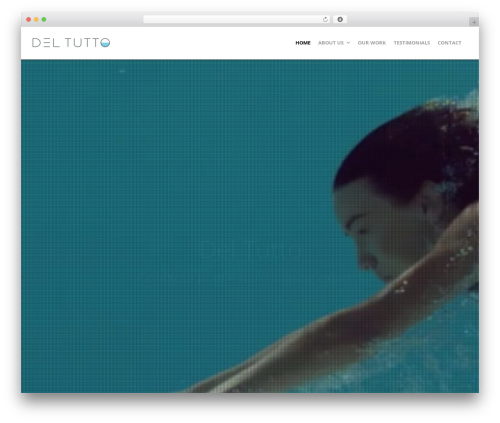Click the browser reload icon
The image size is (500, 423).
point(325,19)
